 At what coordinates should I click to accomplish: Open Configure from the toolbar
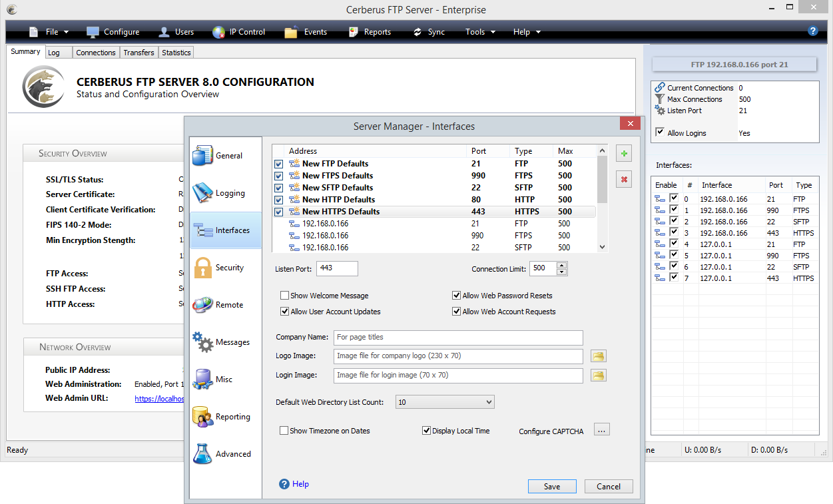click(113, 32)
